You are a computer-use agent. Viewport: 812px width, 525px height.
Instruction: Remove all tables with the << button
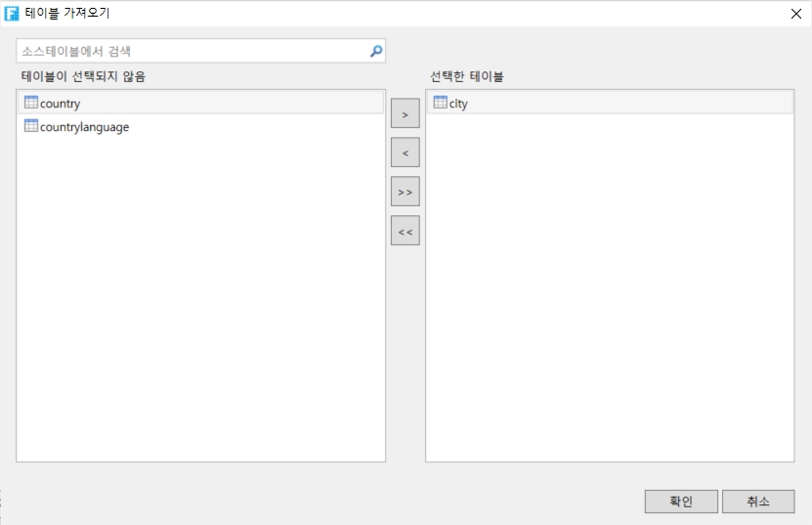405,231
